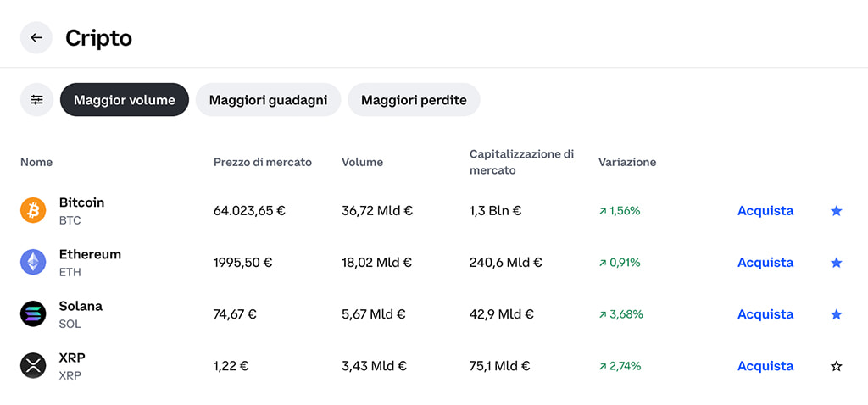The image size is (868, 405).
Task: Open the Bitcoin name label
Action: pyautogui.click(x=81, y=202)
